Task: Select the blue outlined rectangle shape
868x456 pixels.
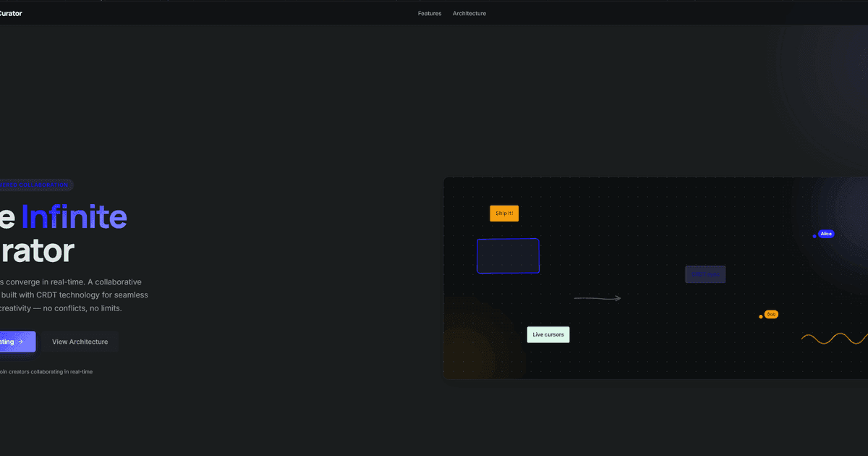Action: tap(508, 256)
